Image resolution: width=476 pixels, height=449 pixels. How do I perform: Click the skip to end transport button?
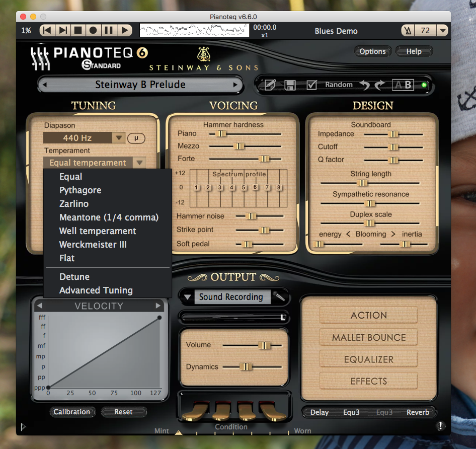coord(63,30)
